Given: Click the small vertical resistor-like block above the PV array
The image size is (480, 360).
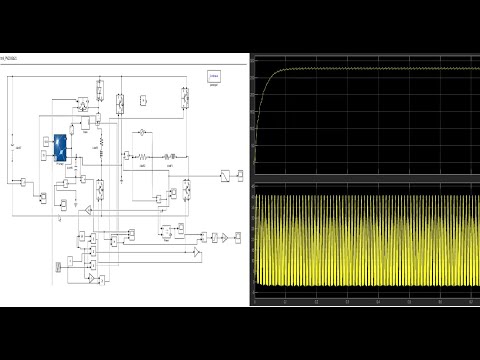Looking at the screenshot, I should (x=71, y=129).
